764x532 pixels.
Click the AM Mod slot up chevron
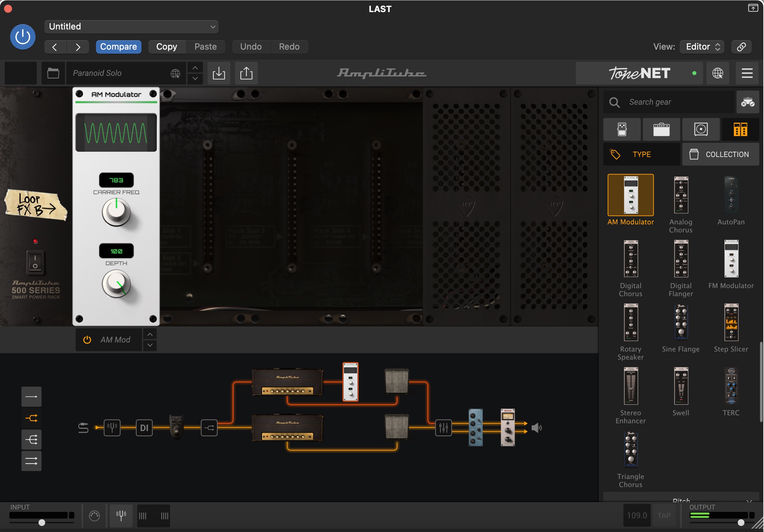point(150,334)
